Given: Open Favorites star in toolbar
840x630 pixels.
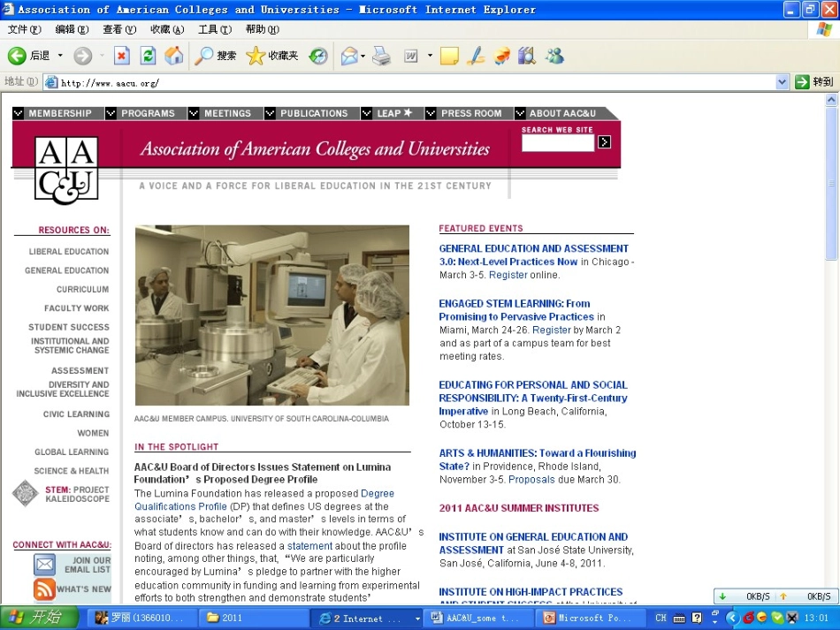Looking at the screenshot, I should click(x=256, y=55).
